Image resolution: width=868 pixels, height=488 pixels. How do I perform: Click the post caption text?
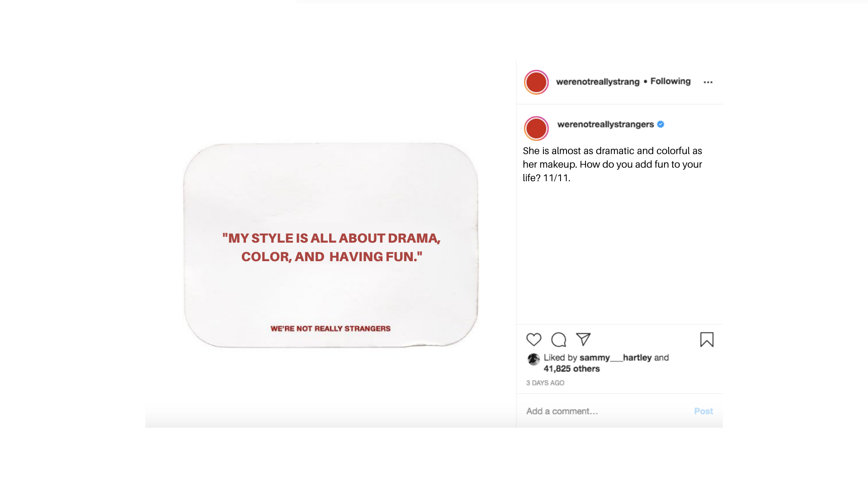613,164
